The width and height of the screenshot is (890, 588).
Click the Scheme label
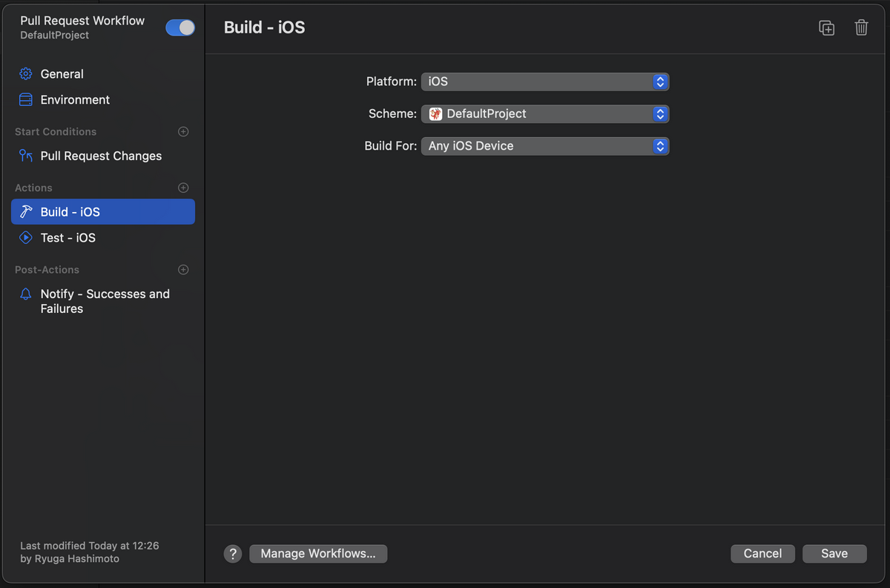tap(393, 114)
